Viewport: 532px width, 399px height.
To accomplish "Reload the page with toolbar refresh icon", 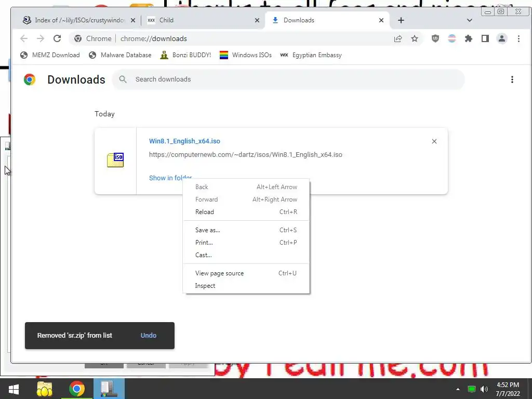I will coord(57,38).
